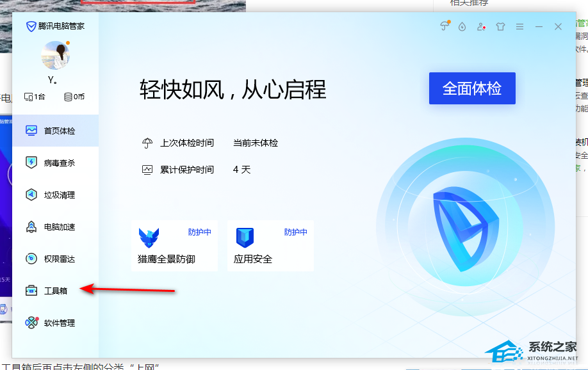Open the flame droplet icon in title bar
Image resolution: width=588 pixels, height=370 pixels.
(462, 27)
